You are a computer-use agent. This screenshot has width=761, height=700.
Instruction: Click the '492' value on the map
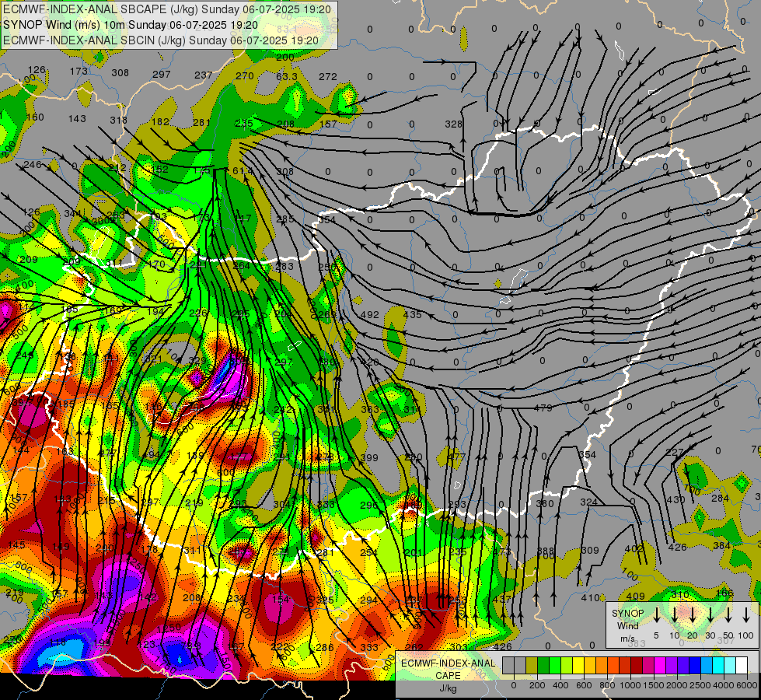click(x=370, y=315)
